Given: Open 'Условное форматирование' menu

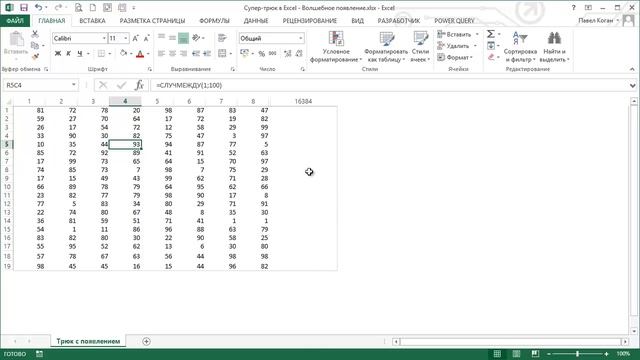Looking at the screenshot, I should [x=336, y=47].
